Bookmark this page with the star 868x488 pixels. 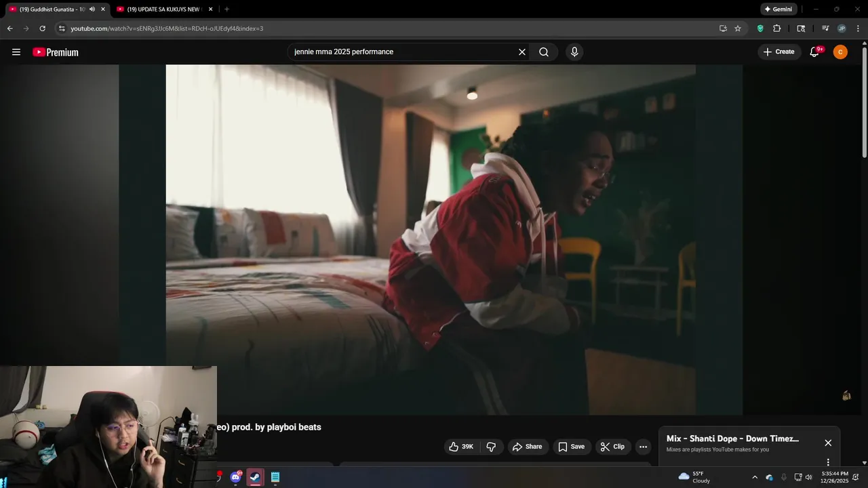coord(738,28)
